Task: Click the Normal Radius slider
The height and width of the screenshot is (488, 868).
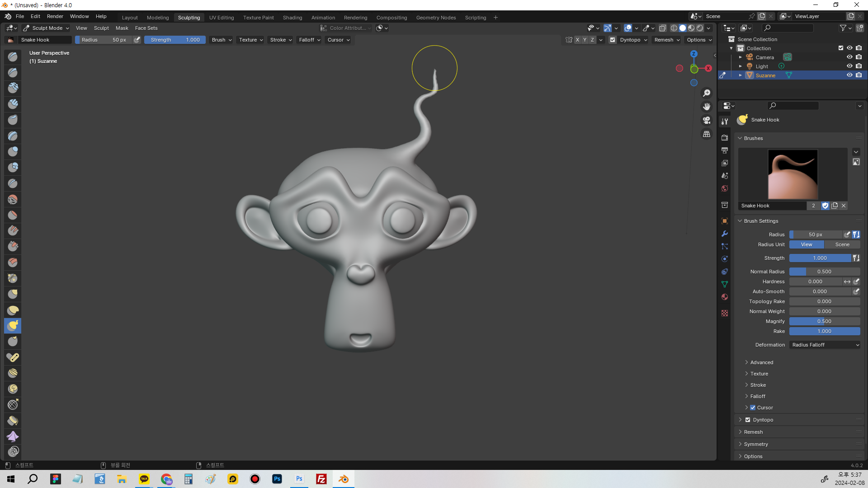Action: pos(825,272)
